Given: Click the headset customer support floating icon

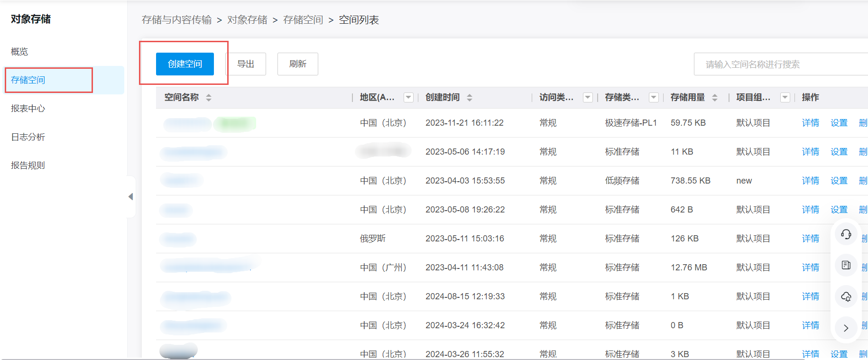Looking at the screenshot, I should [846, 234].
